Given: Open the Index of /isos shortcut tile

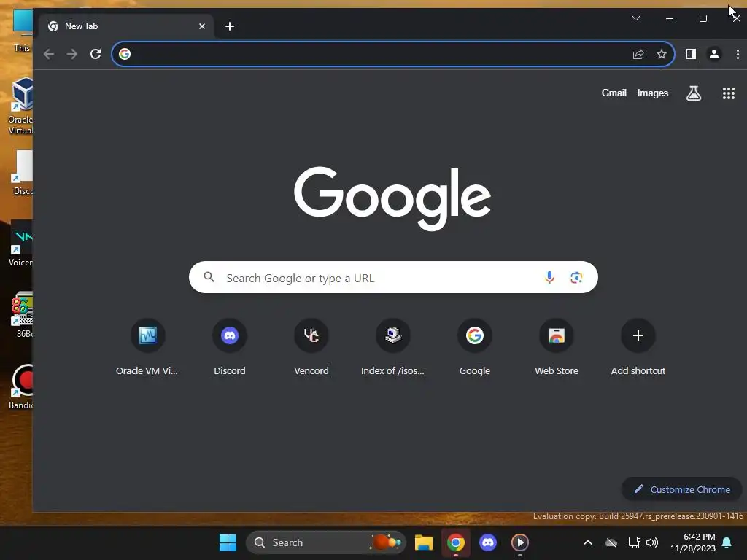Looking at the screenshot, I should [393, 348].
